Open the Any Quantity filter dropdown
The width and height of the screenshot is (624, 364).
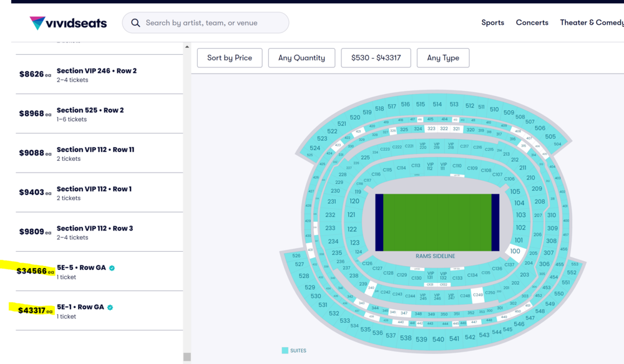[301, 58]
